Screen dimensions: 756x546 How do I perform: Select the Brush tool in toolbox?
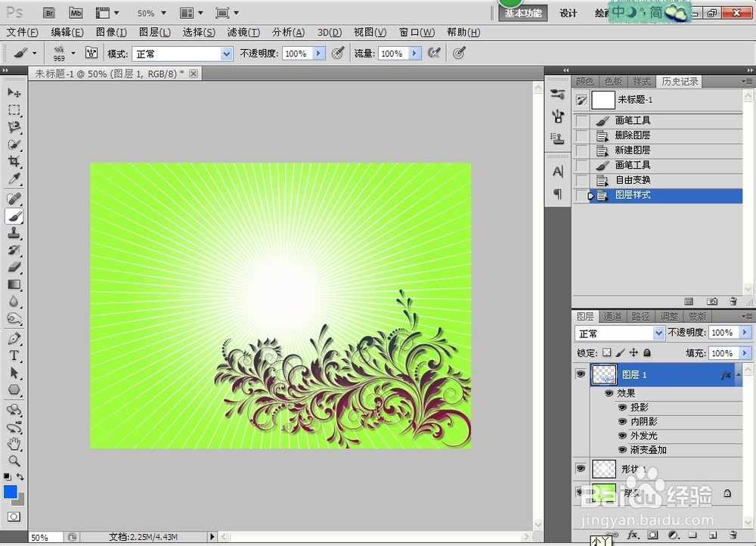pos(14,216)
